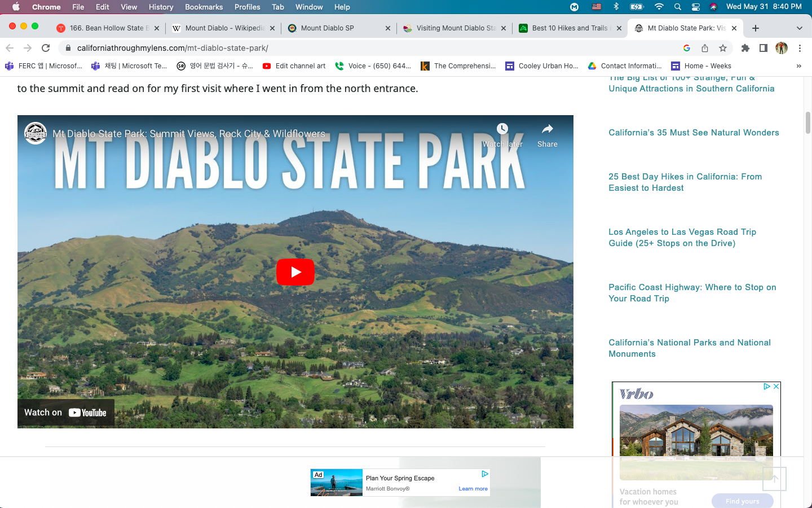Open California's 35 Must See Natural Wonders
The height and width of the screenshot is (508, 812).
pyautogui.click(x=694, y=133)
